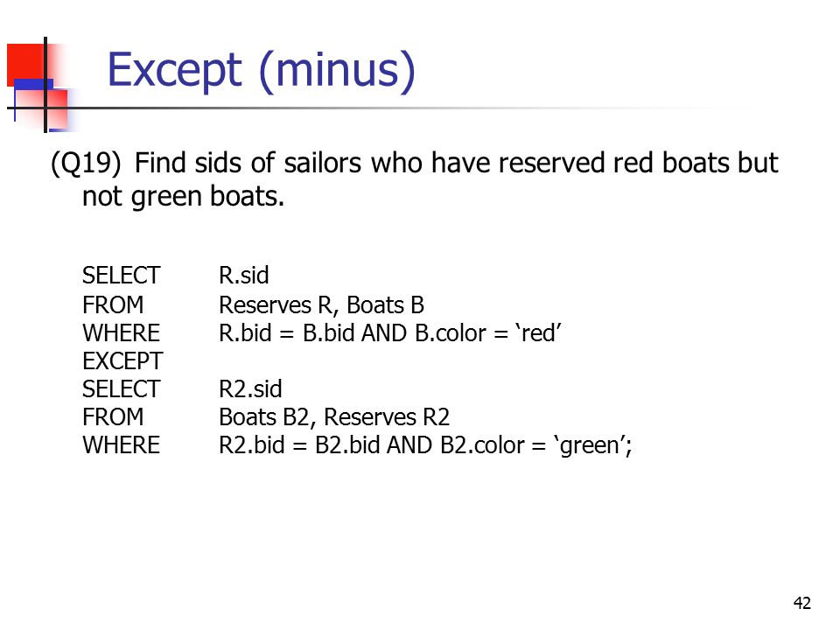Click the first FROM keyword
Screen dimensions: 840x630
point(113,305)
